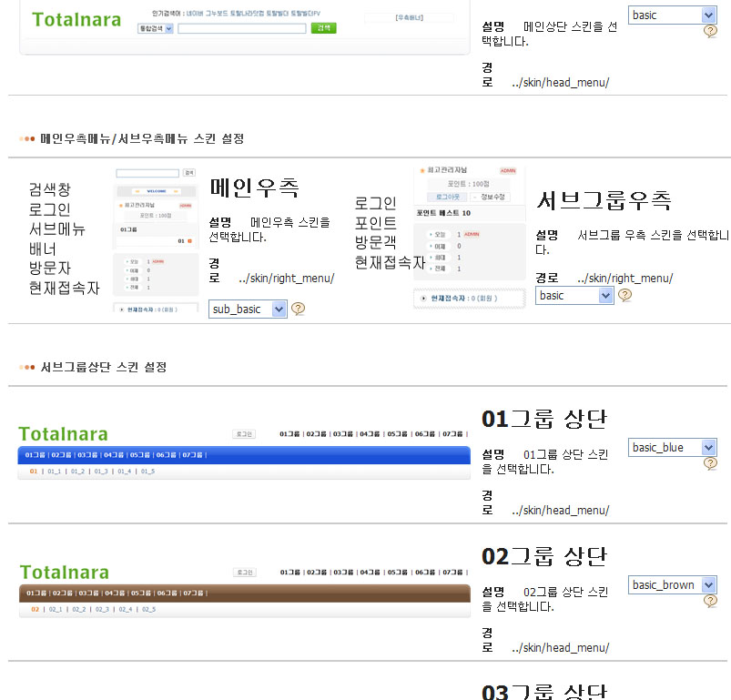This screenshot has width=731, height=700.
Task: Expand the 02그룹 상단 basic_brown dropdown
Action: coord(672,585)
